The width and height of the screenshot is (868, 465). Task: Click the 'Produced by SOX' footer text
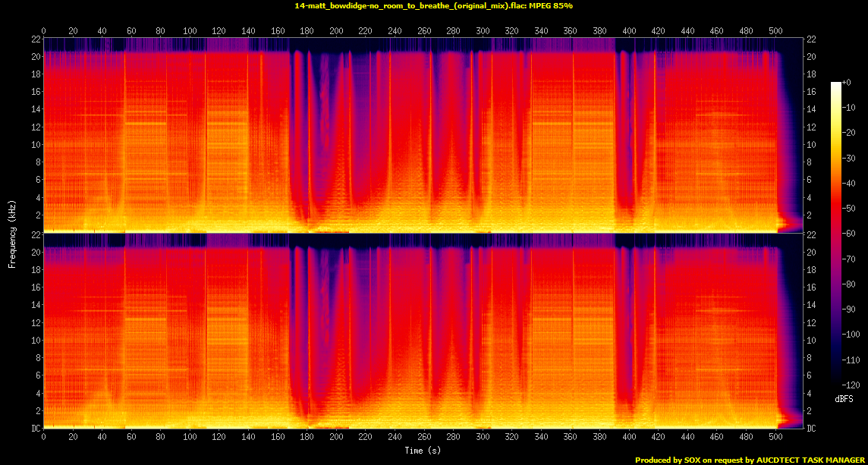(750, 460)
